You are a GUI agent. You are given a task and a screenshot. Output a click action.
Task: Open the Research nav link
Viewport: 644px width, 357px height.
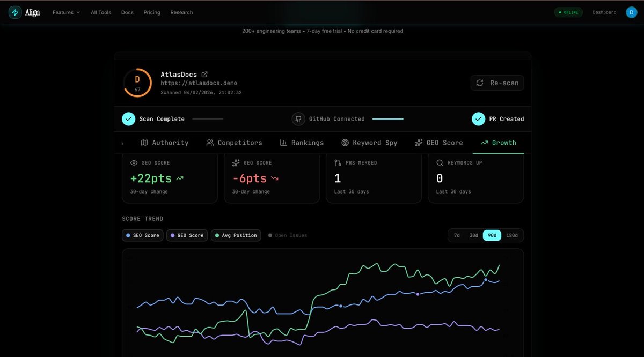[181, 12]
